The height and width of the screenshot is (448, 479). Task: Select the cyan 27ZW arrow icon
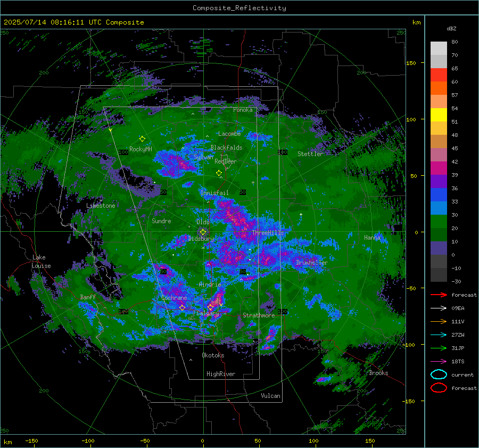tap(439, 335)
